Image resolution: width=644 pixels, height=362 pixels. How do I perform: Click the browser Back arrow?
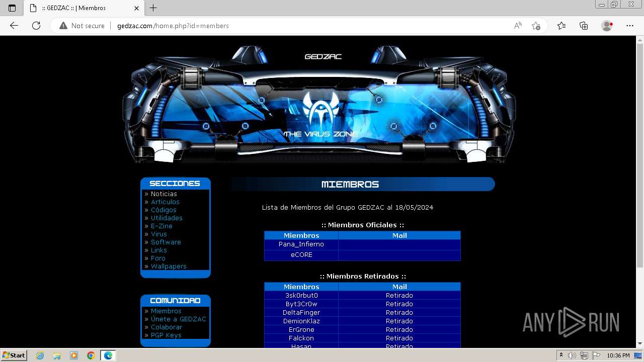point(14,26)
